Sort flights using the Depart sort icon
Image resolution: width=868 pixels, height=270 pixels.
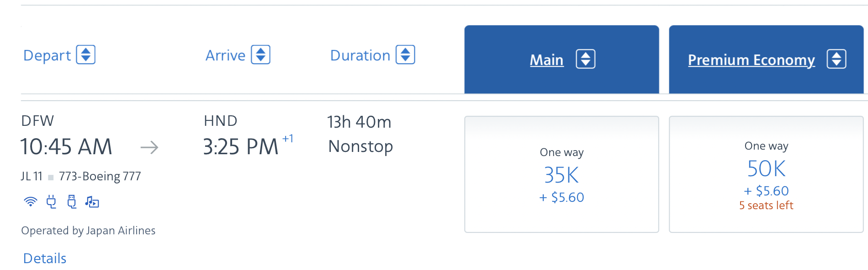pos(86,55)
